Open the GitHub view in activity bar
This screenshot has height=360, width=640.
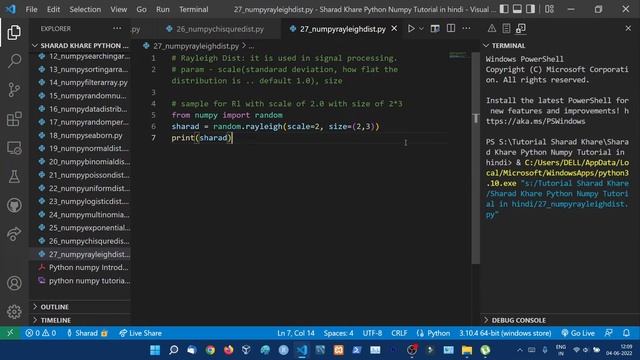(x=14, y=205)
